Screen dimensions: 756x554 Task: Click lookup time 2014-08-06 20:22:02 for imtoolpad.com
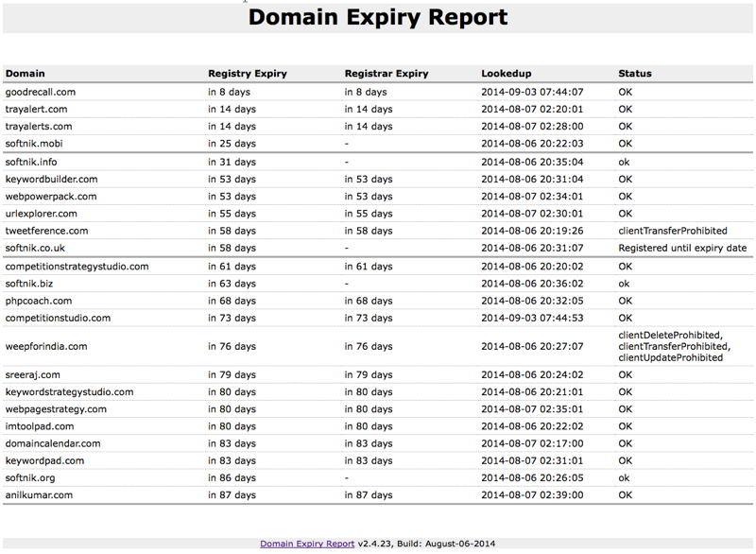click(x=532, y=426)
